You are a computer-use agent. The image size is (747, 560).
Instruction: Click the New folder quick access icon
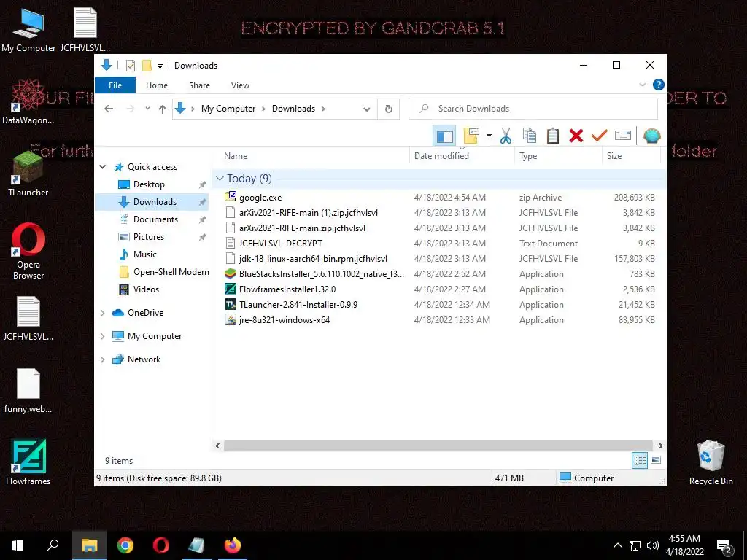[x=147, y=65]
